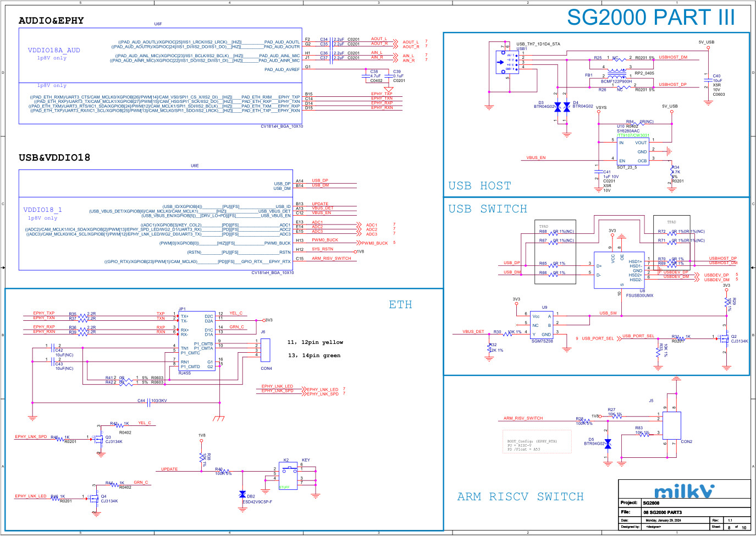The width and height of the screenshot is (756, 536).
Task: Select the "SY6280AAC" part number
Action: 628,131
